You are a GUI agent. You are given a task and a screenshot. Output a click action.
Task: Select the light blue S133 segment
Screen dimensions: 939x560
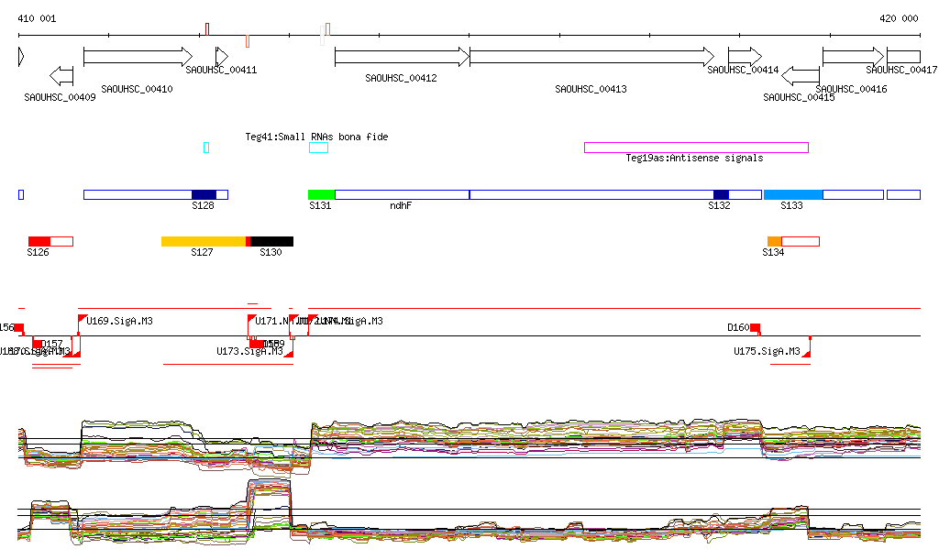coord(793,194)
